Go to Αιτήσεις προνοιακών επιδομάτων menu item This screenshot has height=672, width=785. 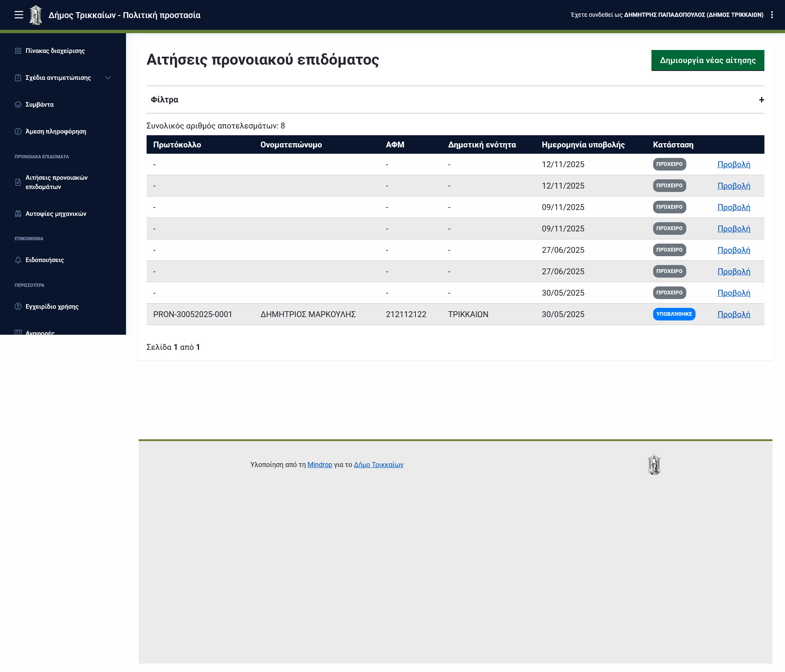tap(56, 182)
